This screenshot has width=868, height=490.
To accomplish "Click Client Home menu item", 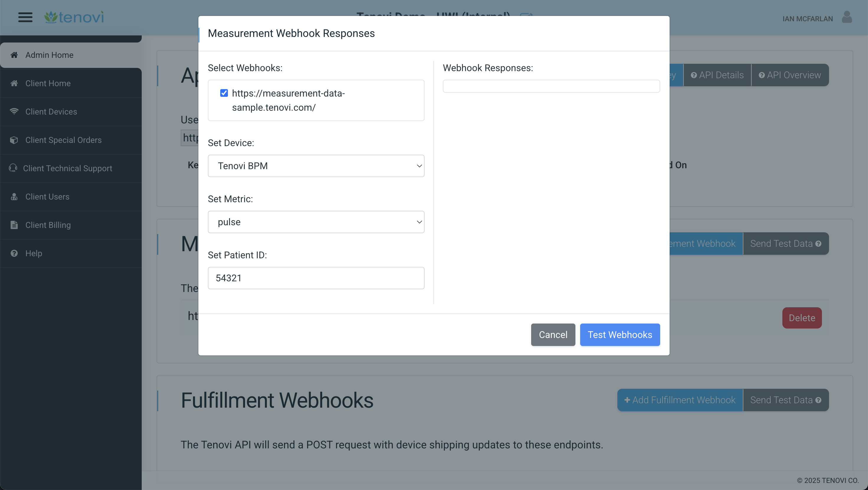I will (x=48, y=83).
